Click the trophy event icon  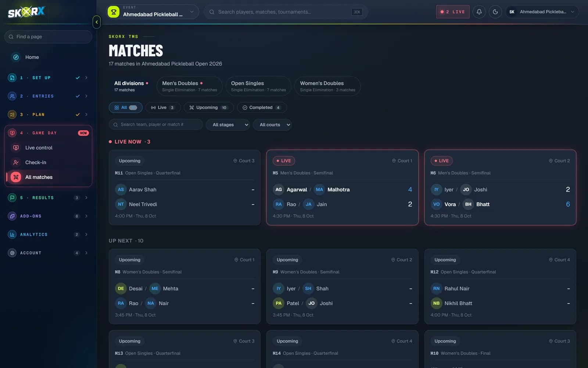click(114, 12)
